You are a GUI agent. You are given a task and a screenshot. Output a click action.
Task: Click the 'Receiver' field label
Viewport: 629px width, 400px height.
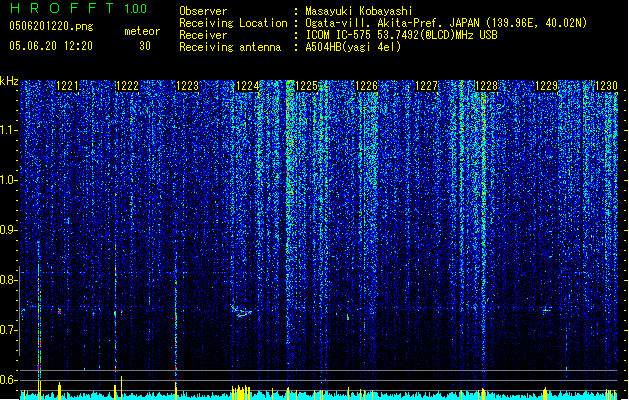coord(203,35)
